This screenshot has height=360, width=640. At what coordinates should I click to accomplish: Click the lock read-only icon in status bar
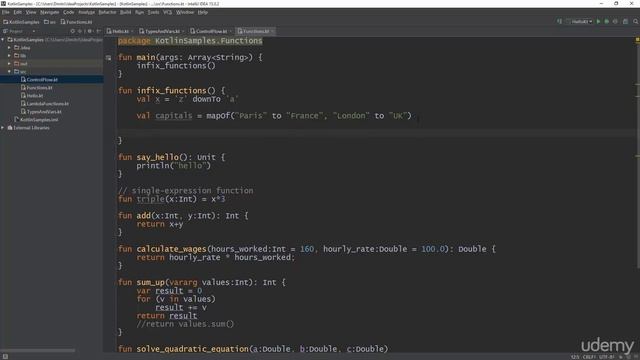pos(620,357)
